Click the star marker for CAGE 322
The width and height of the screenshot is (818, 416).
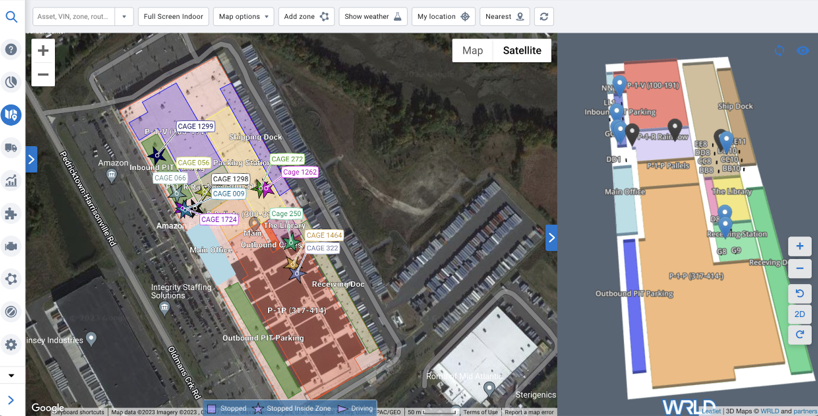297,272
